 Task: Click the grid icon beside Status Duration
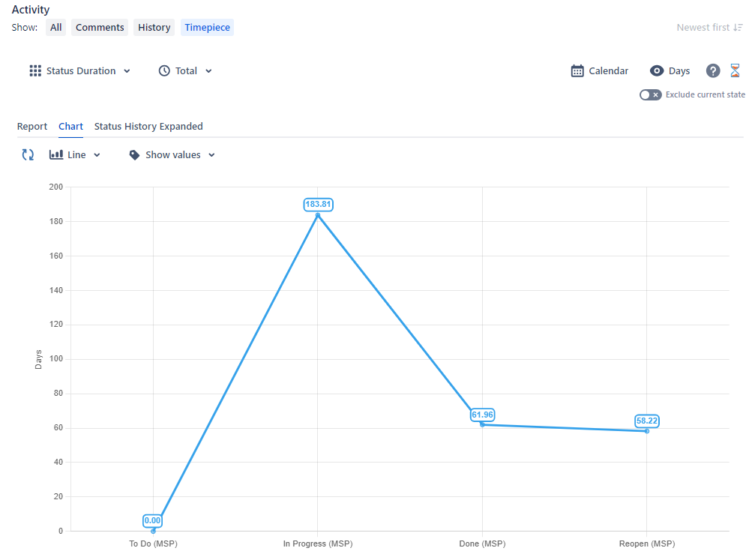pyautogui.click(x=34, y=70)
